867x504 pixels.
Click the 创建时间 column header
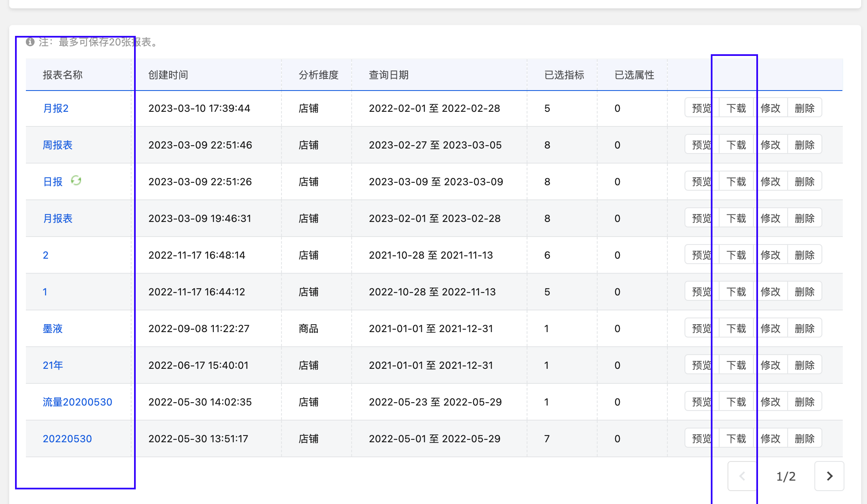click(x=168, y=75)
